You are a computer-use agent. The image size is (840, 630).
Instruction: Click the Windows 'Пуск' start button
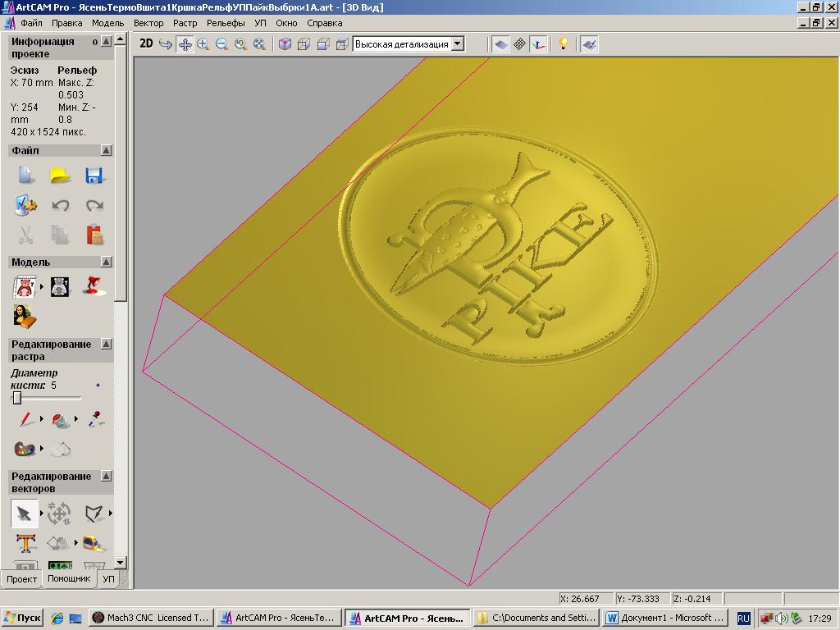tap(22, 619)
